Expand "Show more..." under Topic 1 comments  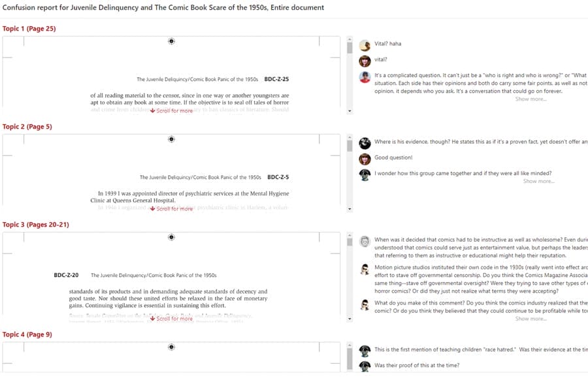tap(531, 99)
